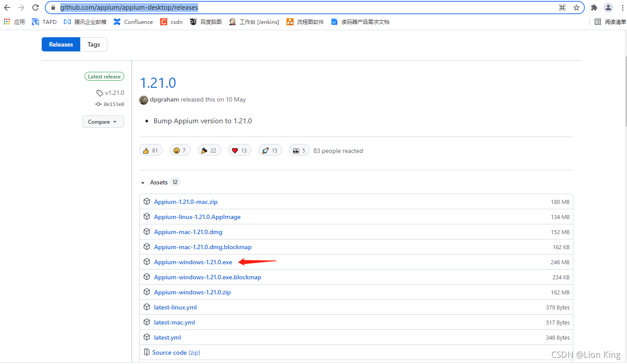The image size is (627, 364).
Task: Download Appium-1.21.0-mac.zip
Action: [x=186, y=202]
